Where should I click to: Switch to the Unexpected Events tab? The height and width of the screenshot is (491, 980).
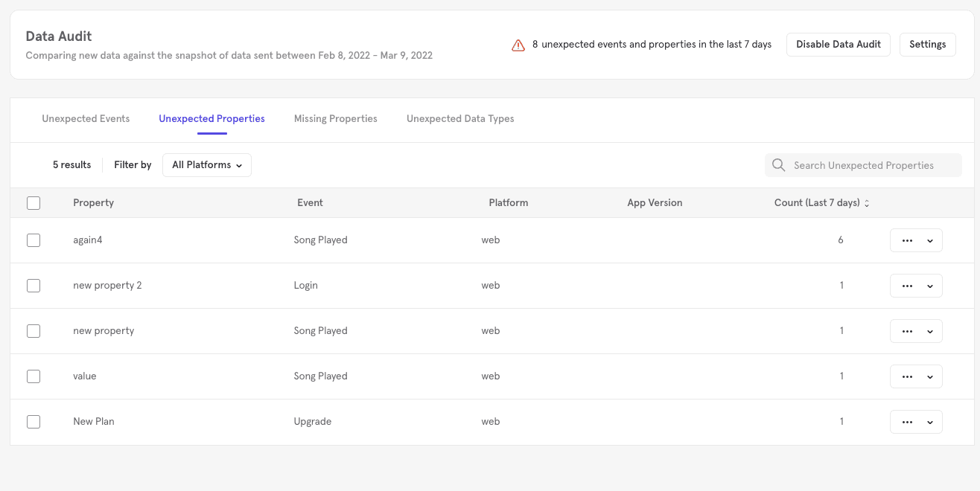tap(86, 119)
